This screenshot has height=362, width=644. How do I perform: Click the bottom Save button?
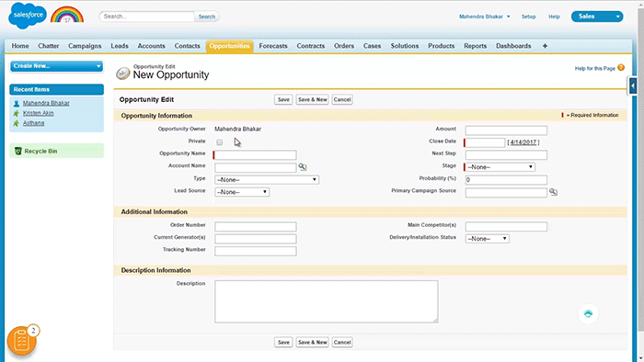[x=283, y=343]
